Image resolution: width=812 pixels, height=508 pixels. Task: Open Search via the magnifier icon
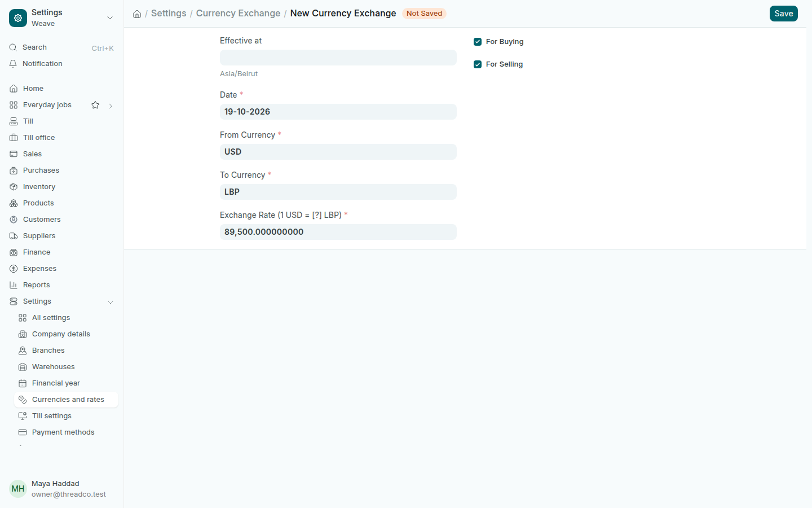13,47
